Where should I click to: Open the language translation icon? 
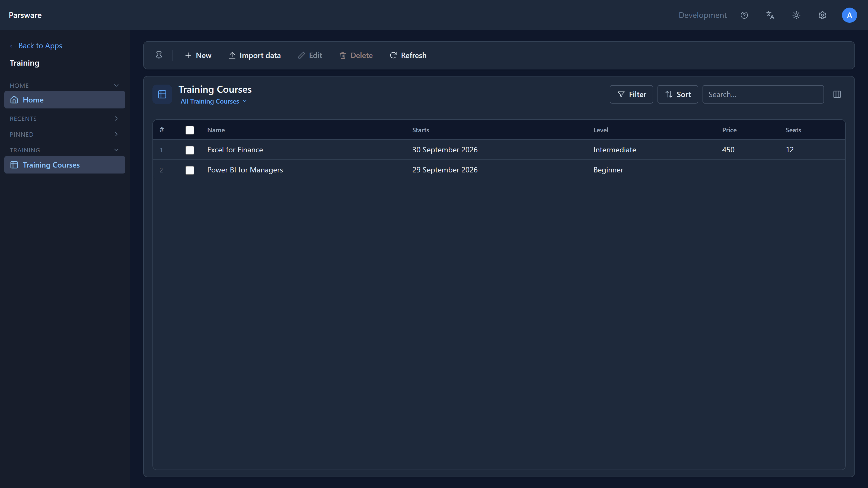(x=770, y=15)
